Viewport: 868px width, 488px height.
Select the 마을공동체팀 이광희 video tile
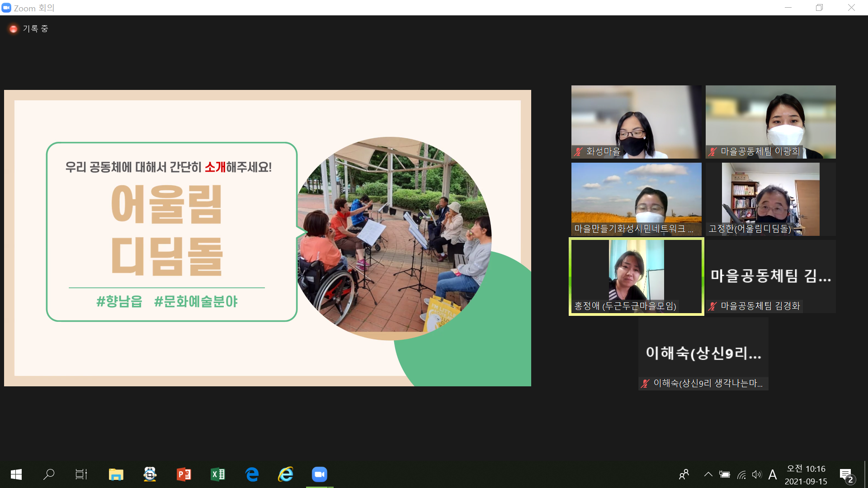coord(770,122)
